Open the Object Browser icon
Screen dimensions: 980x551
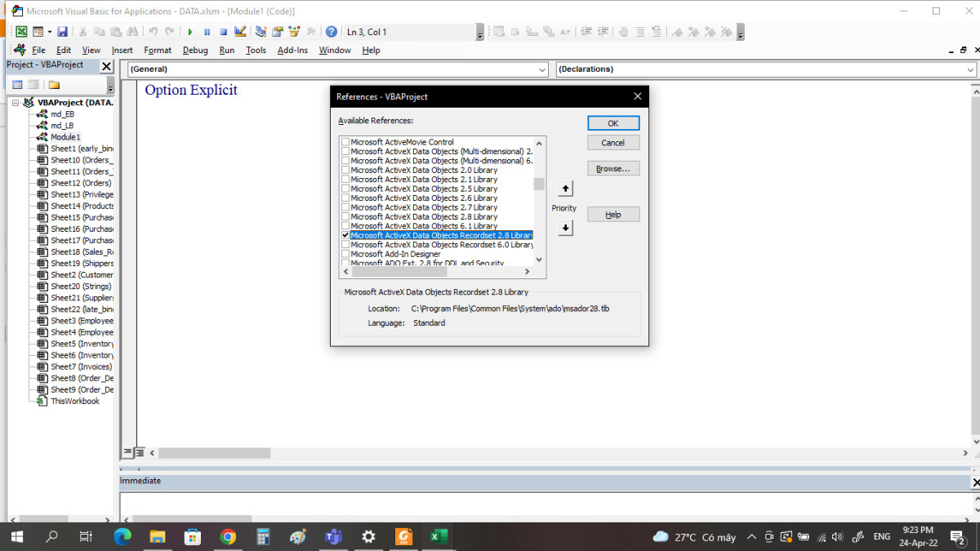pos(293,31)
